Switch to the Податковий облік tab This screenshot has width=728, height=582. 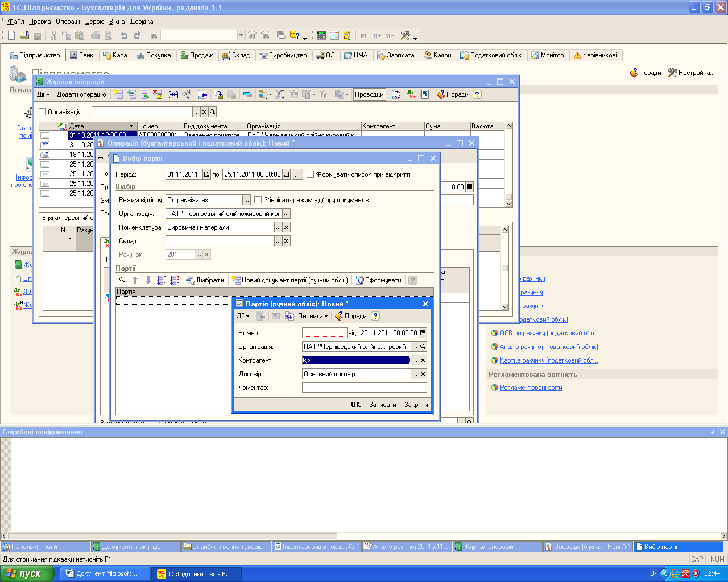coord(491,55)
